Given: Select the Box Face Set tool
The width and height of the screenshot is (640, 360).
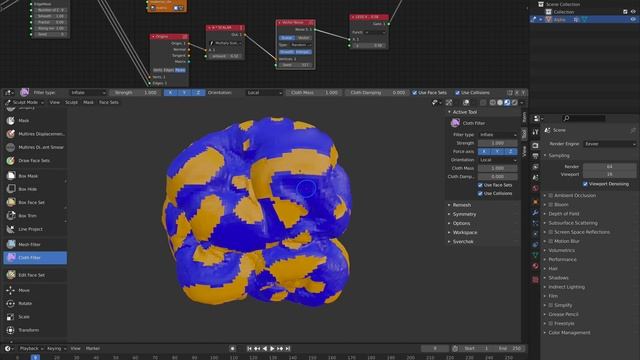Looking at the screenshot, I should pos(35,202).
